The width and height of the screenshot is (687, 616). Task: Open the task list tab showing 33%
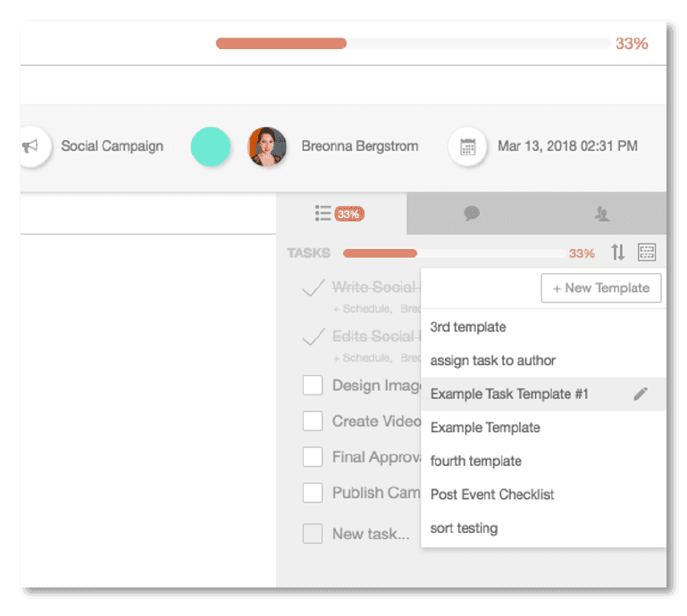[339, 213]
